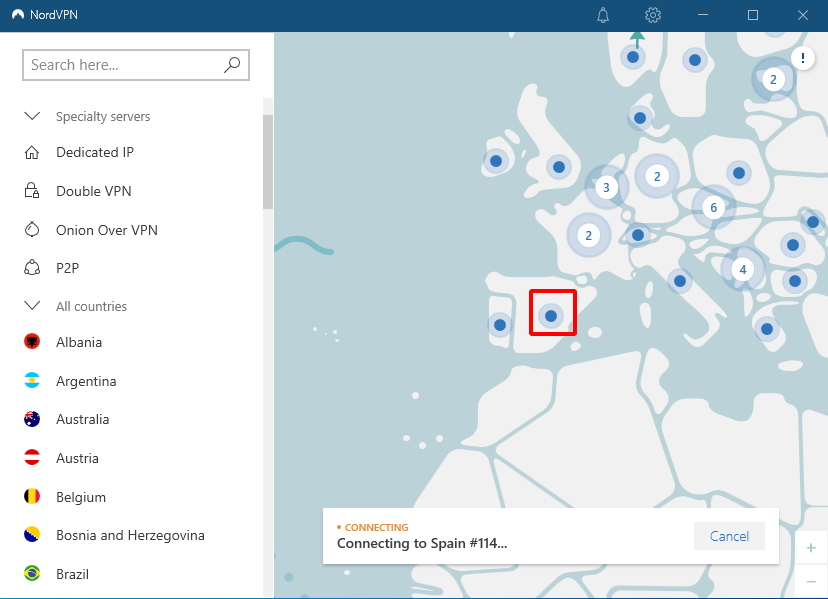Open NordVPN settings gear
This screenshot has width=828, height=599.
click(x=653, y=15)
